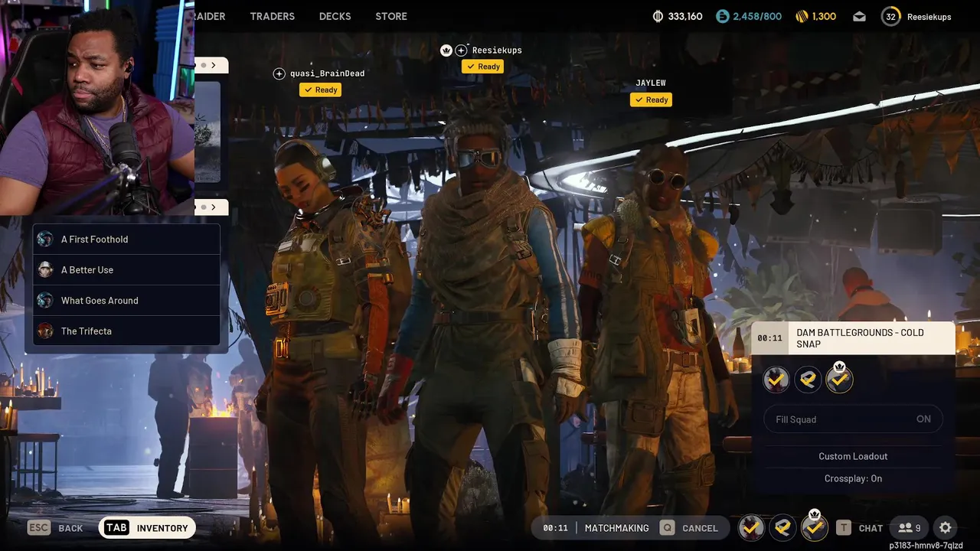Click quasi_BrainDead's Ready status badge

(320, 90)
